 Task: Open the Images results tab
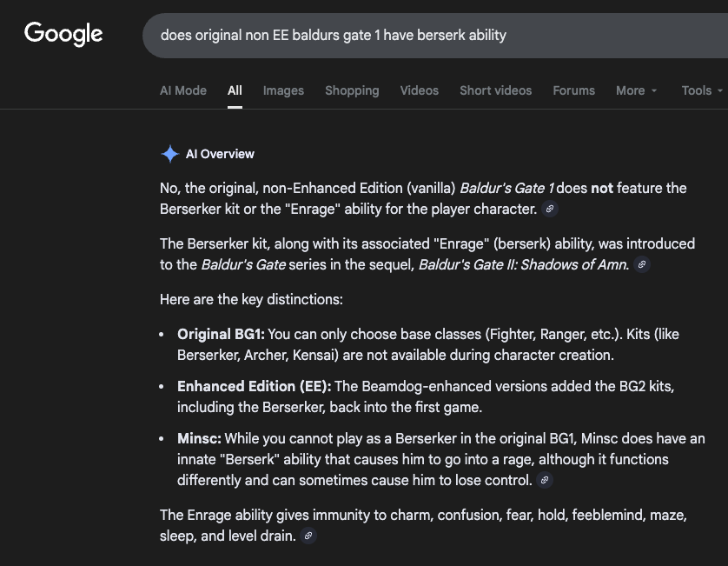click(283, 90)
